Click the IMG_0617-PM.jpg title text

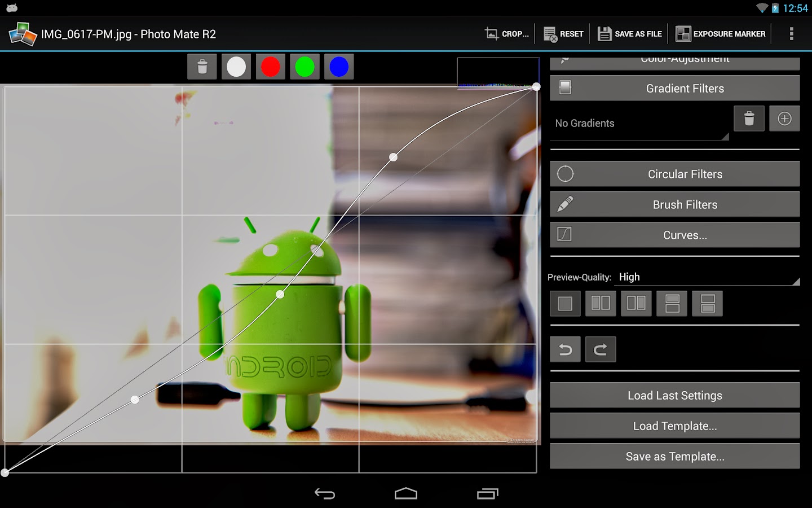click(x=128, y=34)
